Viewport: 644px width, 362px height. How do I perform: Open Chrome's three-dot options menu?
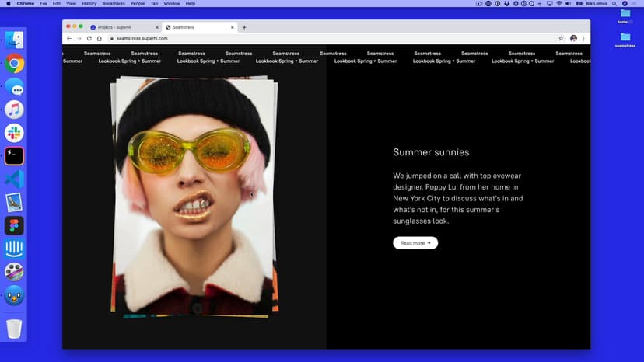(584, 38)
